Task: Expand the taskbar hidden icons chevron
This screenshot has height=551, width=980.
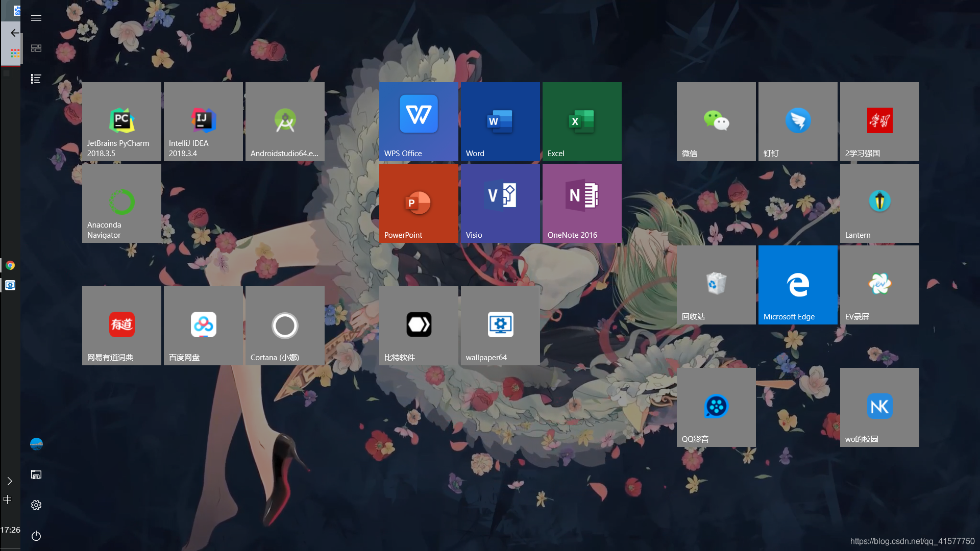Action: click(x=10, y=481)
